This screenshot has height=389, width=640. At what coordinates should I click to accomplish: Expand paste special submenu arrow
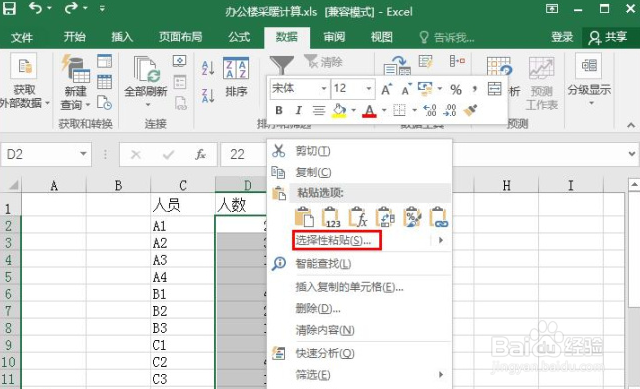(441, 240)
